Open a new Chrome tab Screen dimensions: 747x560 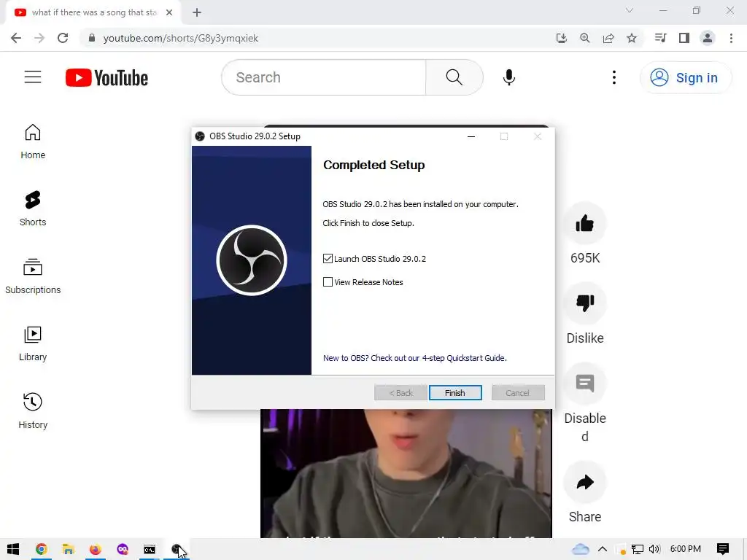tap(197, 12)
